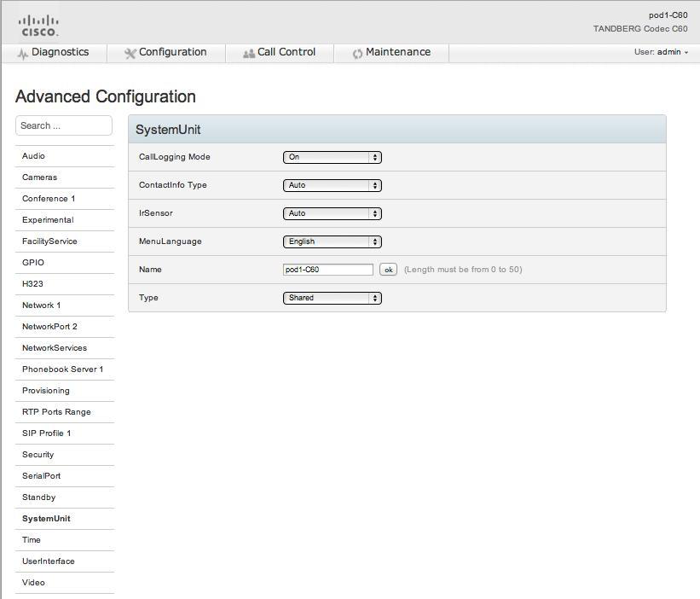This screenshot has height=599, width=700.
Task: Select Video in the sidebar
Action: 65,583
